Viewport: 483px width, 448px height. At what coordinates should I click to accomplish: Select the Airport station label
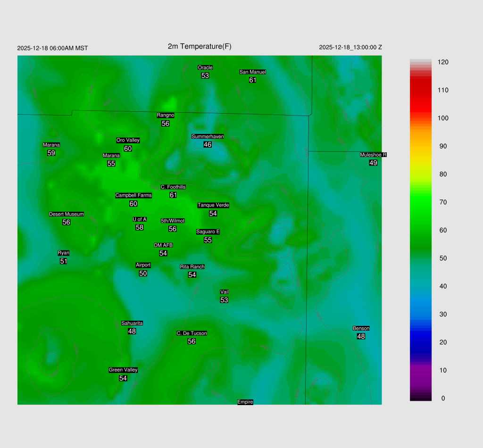click(143, 265)
